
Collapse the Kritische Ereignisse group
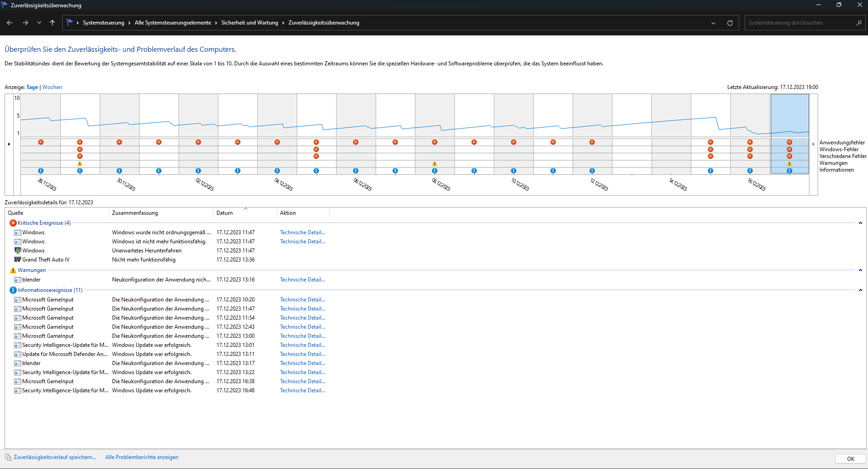point(860,223)
